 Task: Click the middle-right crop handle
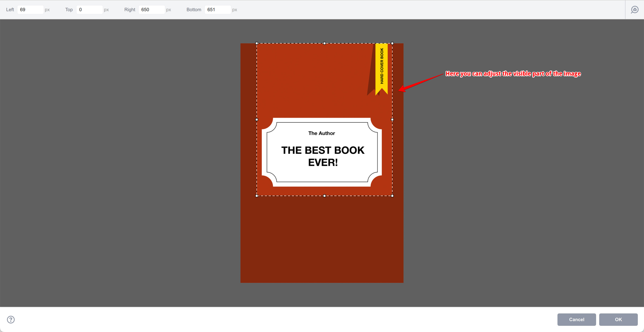coord(392,120)
